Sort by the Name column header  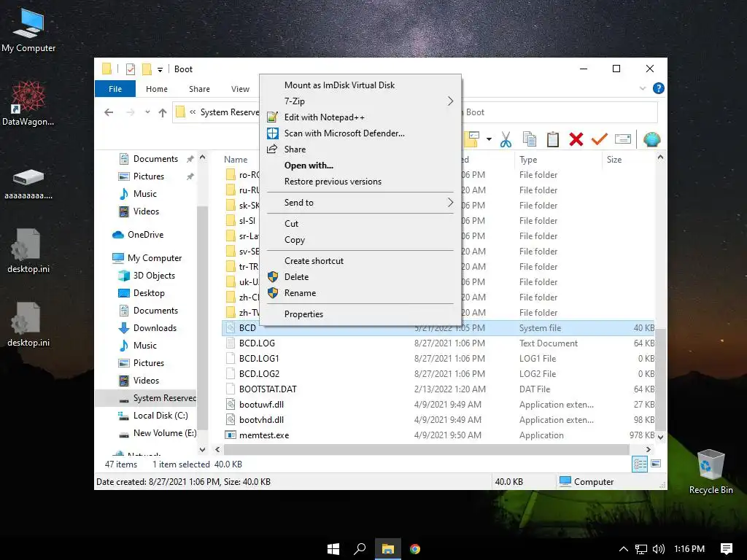pos(236,160)
